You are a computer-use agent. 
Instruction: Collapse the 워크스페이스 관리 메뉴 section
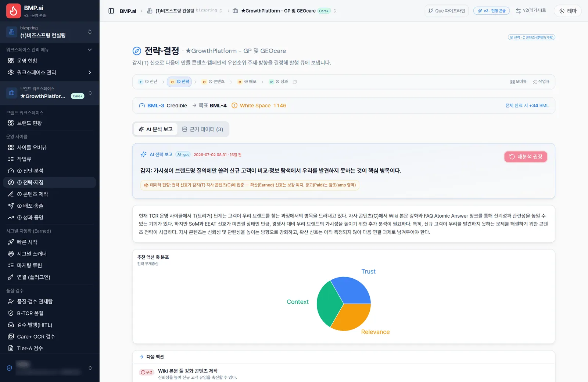(x=90, y=50)
